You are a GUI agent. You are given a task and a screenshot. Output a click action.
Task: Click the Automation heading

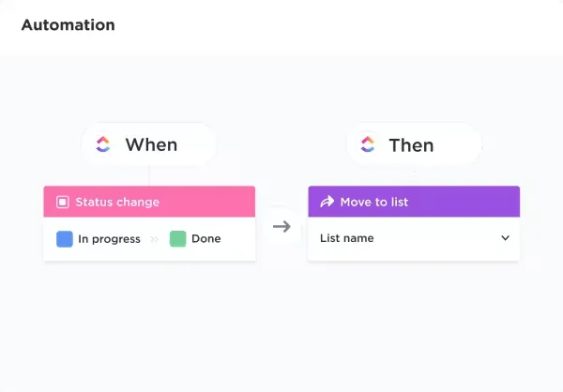68,25
